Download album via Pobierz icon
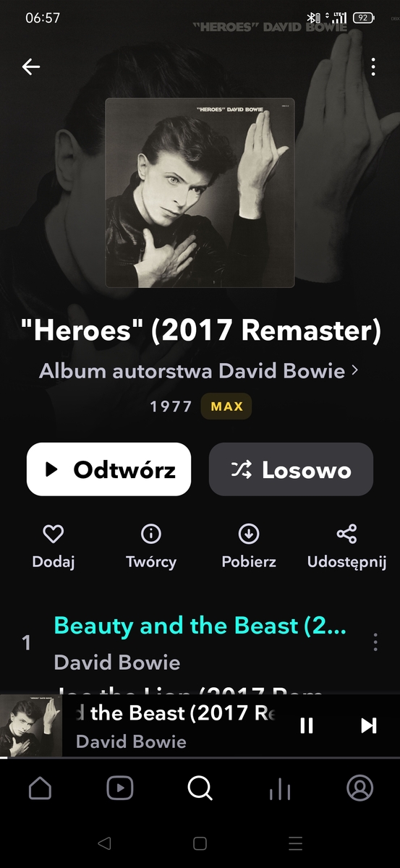The image size is (400, 868). click(x=249, y=535)
